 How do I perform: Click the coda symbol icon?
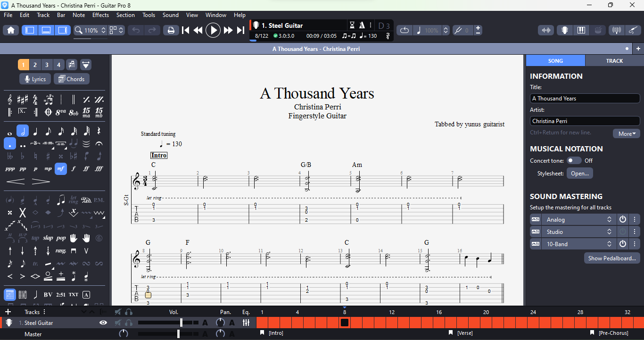pyautogui.click(x=48, y=112)
